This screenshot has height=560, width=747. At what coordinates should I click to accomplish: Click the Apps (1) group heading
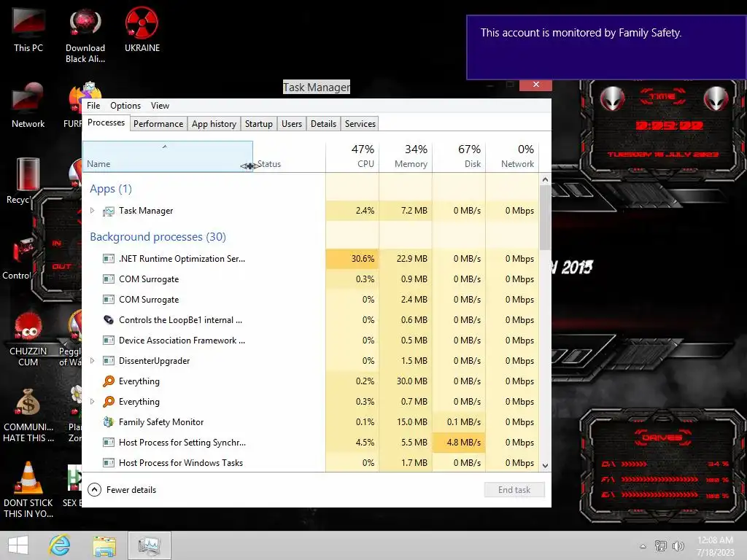coord(111,189)
